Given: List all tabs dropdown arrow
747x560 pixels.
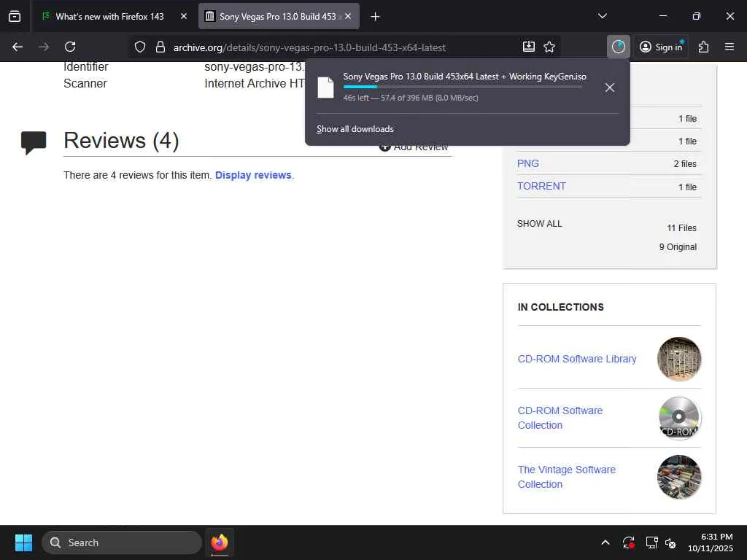Looking at the screenshot, I should point(602,16).
